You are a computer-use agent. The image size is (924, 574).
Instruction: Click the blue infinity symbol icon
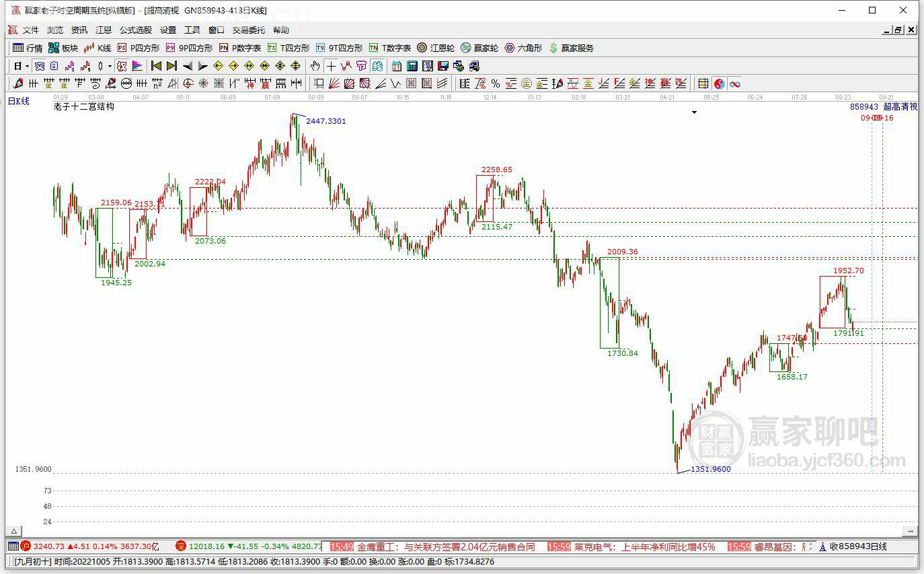(x=734, y=83)
